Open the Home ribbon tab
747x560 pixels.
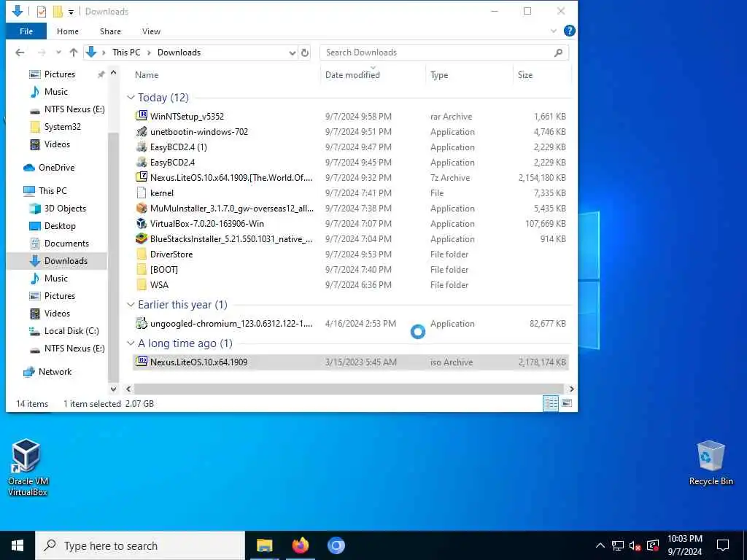(x=68, y=31)
